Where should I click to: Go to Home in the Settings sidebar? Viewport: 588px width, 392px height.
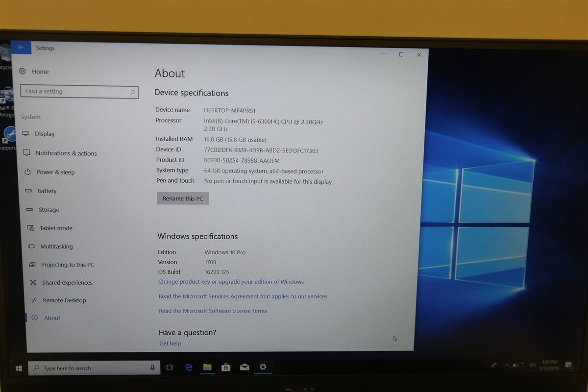pos(40,72)
